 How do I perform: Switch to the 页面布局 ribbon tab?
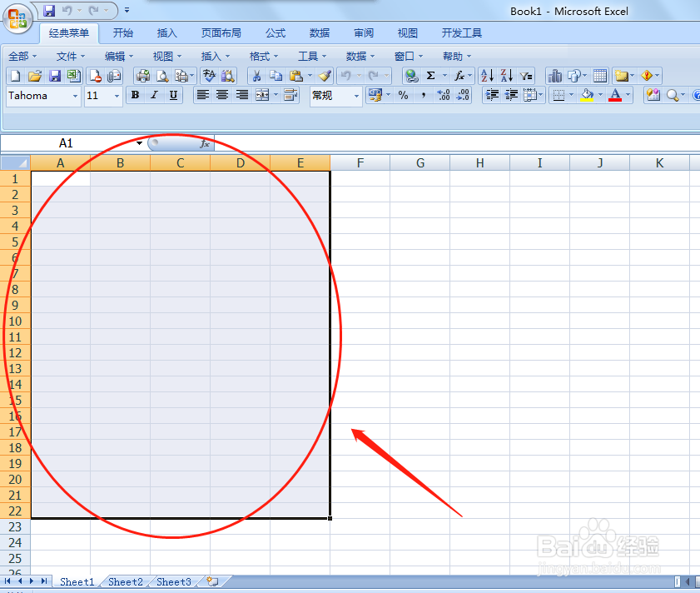point(221,32)
